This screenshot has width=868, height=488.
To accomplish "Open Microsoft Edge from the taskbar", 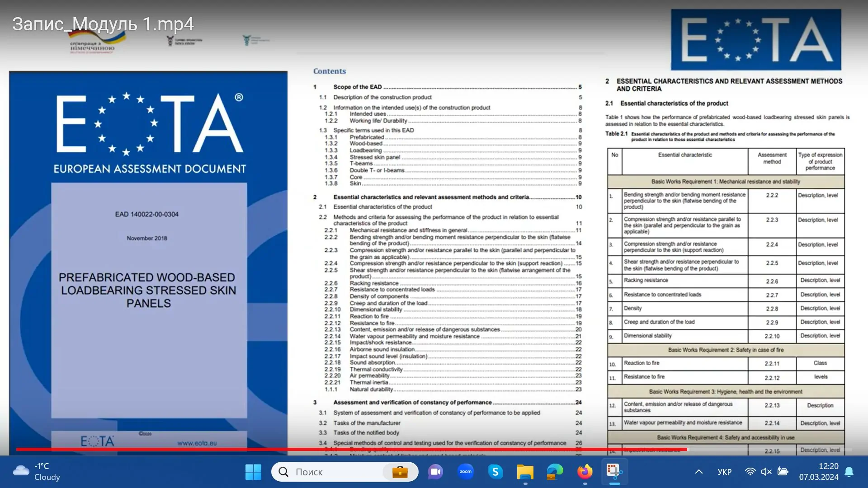I will click(555, 472).
